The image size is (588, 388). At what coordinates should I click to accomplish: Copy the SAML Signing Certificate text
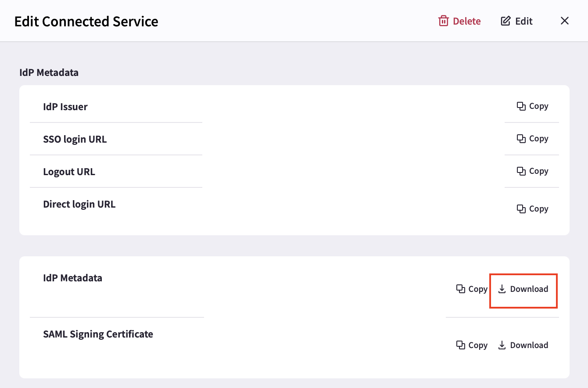(472, 345)
